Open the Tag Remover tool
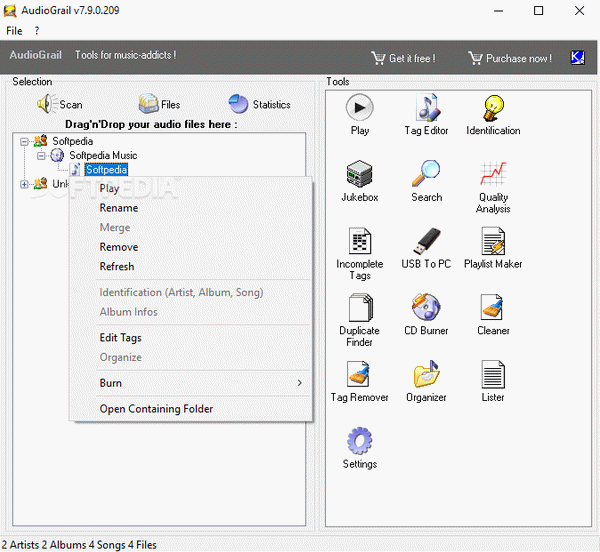This screenshot has height=552, width=600. pos(359,374)
